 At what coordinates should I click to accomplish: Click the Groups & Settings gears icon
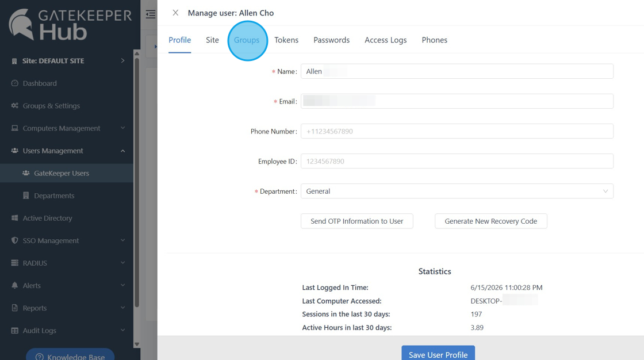[x=15, y=106]
